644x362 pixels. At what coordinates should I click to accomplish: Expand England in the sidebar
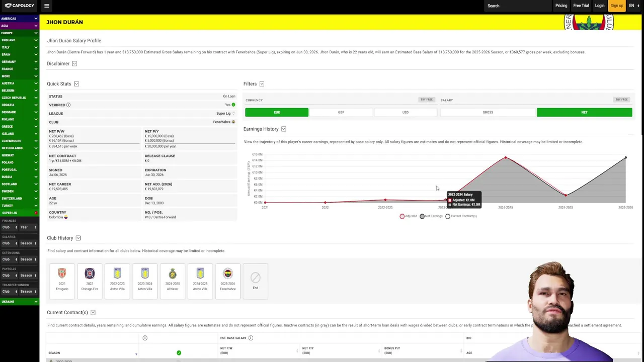click(19, 40)
